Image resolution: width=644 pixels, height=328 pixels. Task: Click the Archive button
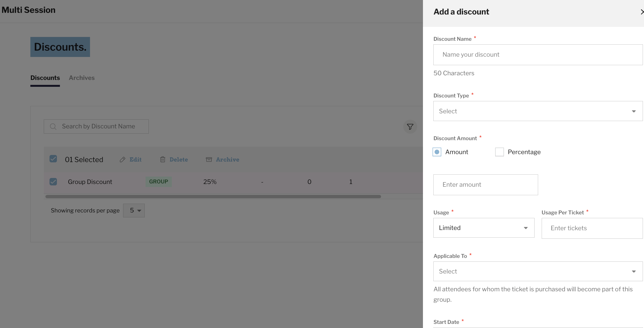[222, 160]
